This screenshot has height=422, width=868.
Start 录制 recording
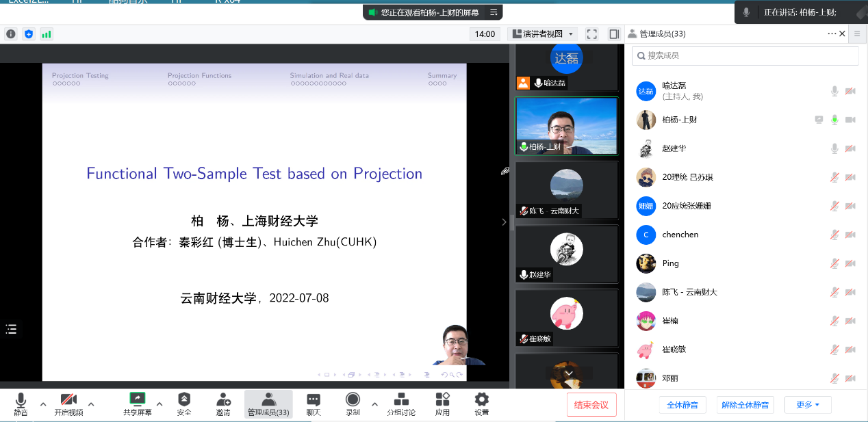(x=353, y=404)
